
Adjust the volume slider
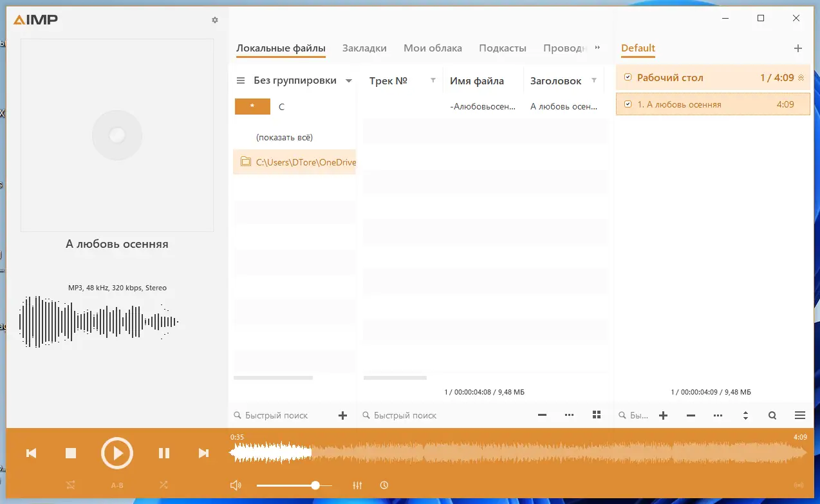pyautogui.click(x=315, y=485)
